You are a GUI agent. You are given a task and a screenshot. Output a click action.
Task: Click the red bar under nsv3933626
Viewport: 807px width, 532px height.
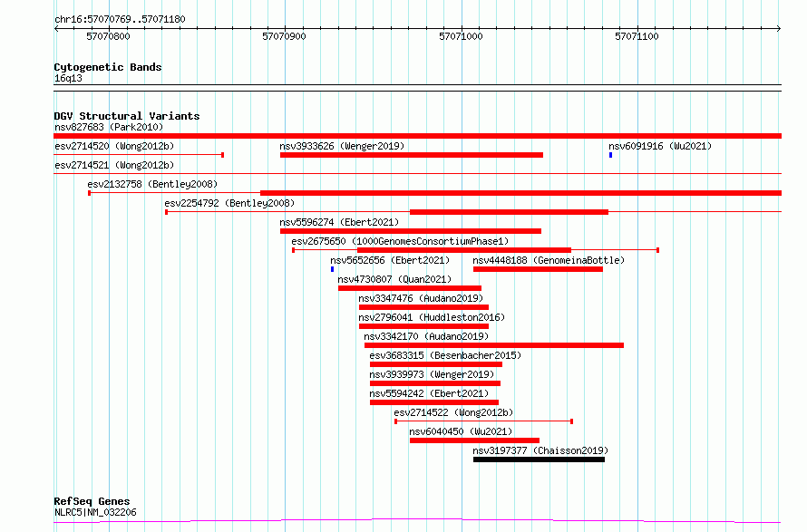click(412, 155)
